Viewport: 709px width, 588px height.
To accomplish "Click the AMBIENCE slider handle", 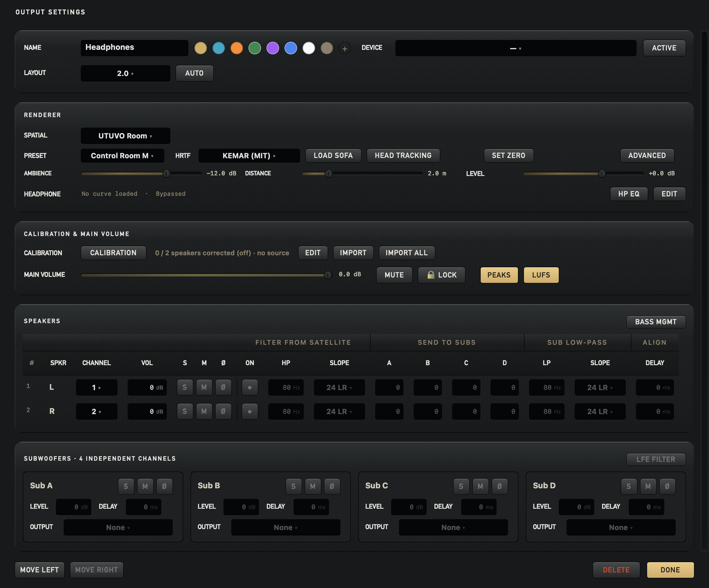I will [166, 174].
